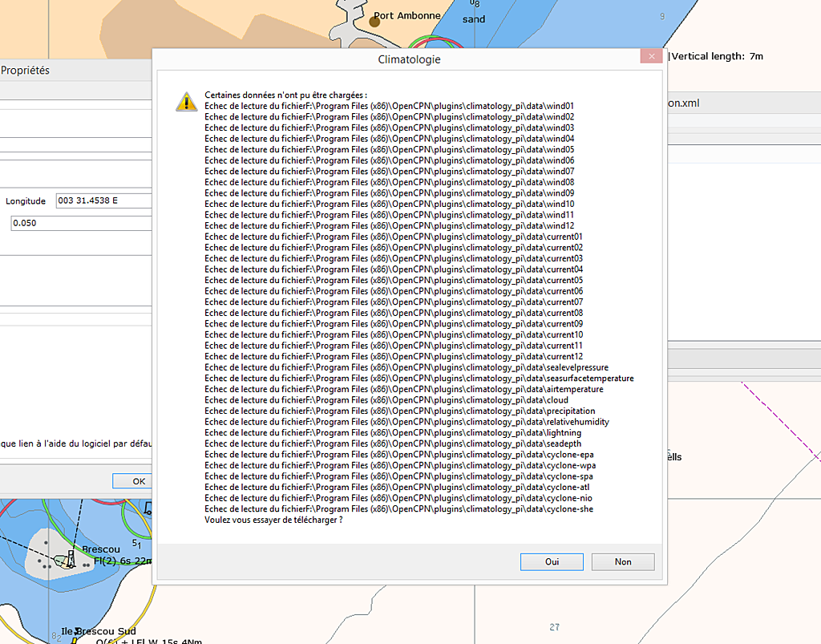Select the error line ending in sealevelpressure

(x=406, y=367)
